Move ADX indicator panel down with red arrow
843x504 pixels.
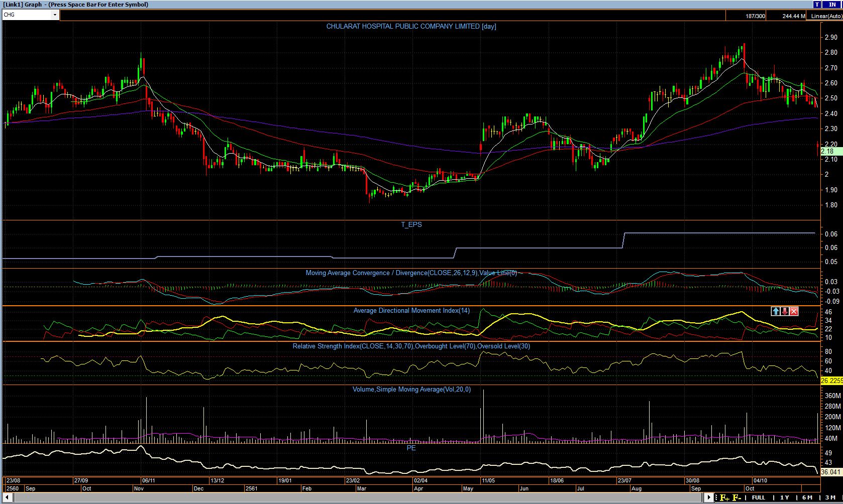[x=785, y=312]
